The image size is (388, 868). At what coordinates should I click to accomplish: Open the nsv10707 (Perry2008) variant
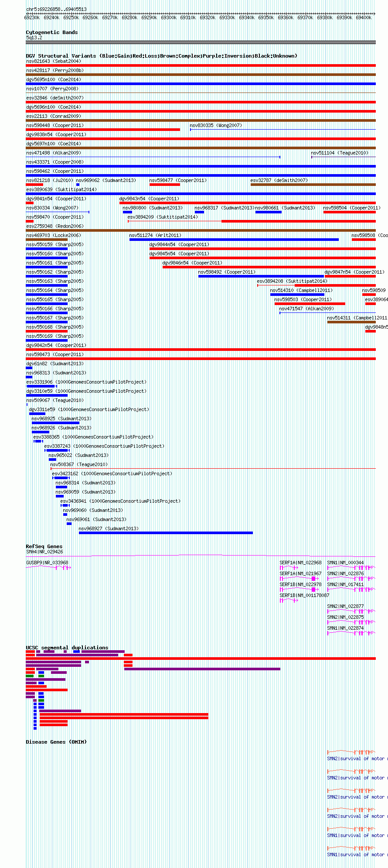[x=201, y=93]
